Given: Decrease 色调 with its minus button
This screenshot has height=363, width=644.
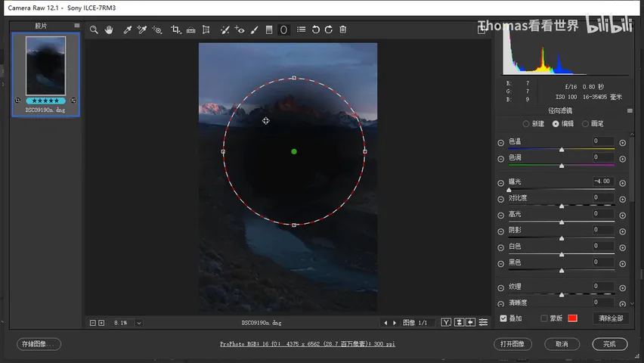Looking at the screenshot, I should (x=500, y=159).
